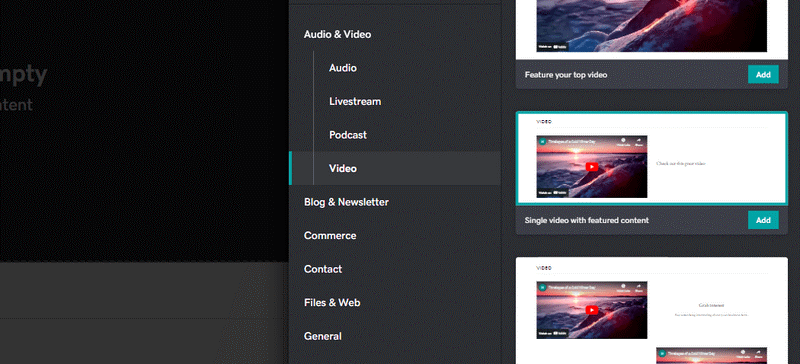Click Watch later icon in highlighted video preview
Image resolution: width=800 pixels, height=364 pixels.
(x=623, y=142)
